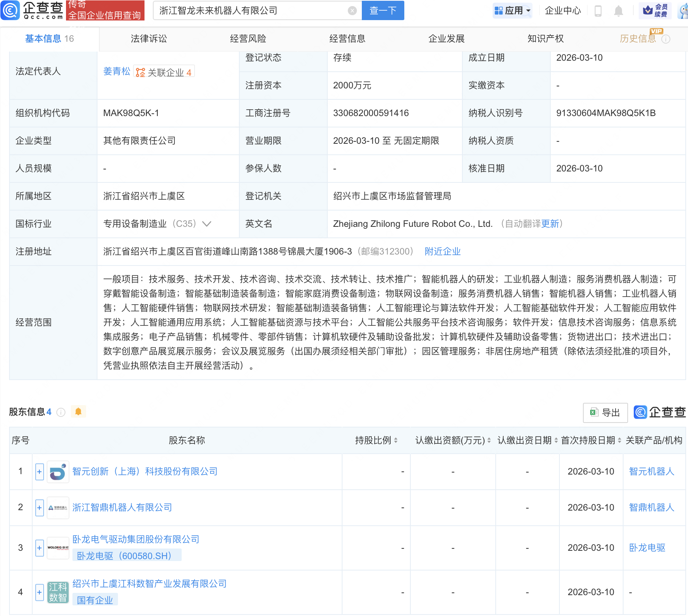Screen dimensions: 688x616
Task: Expand shareholder row for 智元创新 with plus icon
Action: click(x=39, y=471)
